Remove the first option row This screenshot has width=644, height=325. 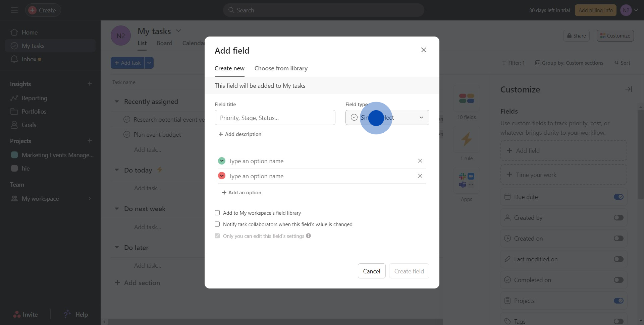point(420,161)
